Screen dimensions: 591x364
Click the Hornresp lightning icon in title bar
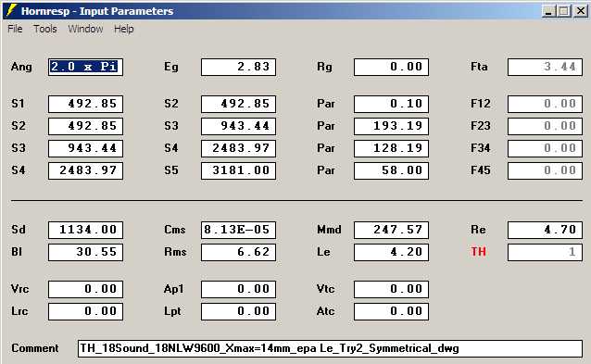[x=11, y=10]
